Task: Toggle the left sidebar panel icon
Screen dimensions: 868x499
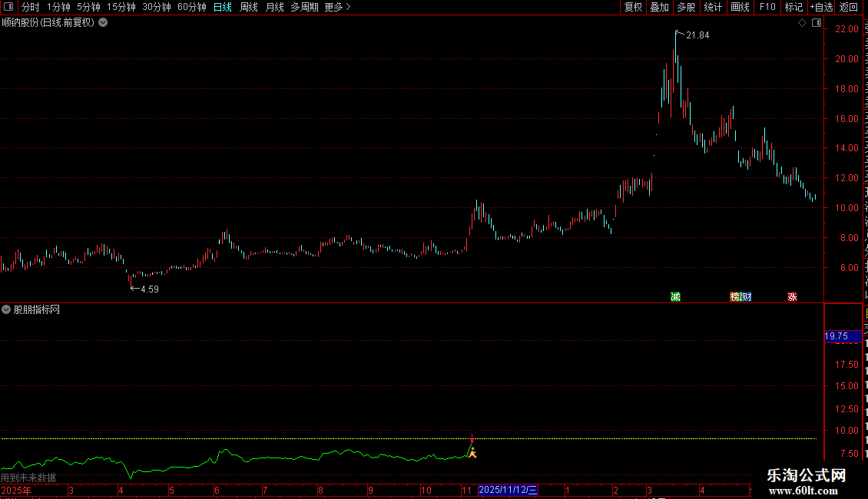Action: [8, 7]
